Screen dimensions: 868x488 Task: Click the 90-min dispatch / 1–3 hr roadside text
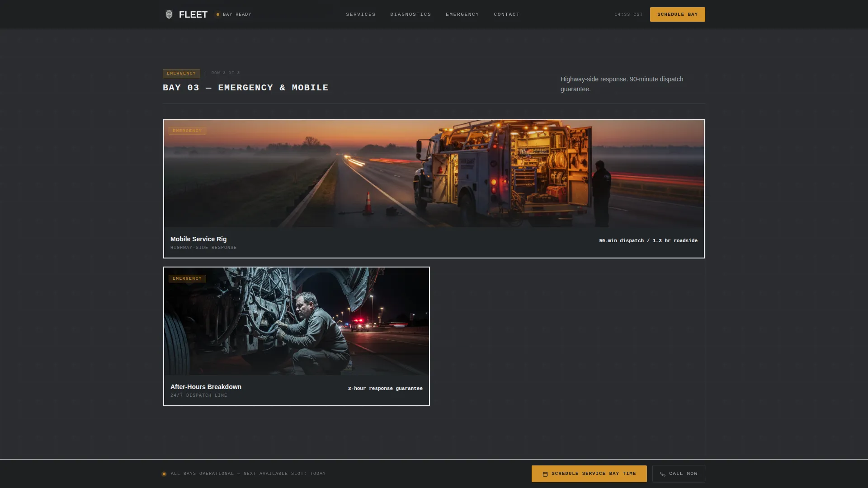[x=648, y=241]
